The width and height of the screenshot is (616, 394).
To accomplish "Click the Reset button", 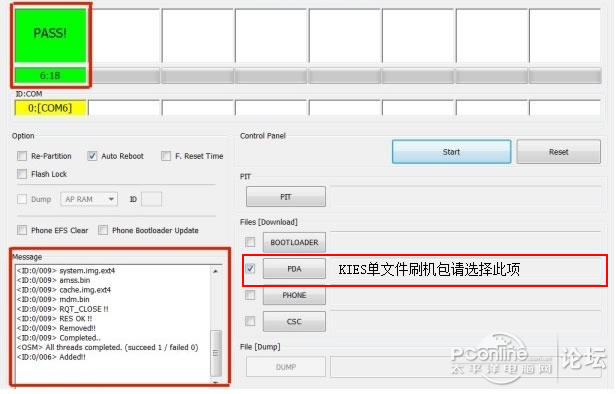I will [x=558, y=152].
